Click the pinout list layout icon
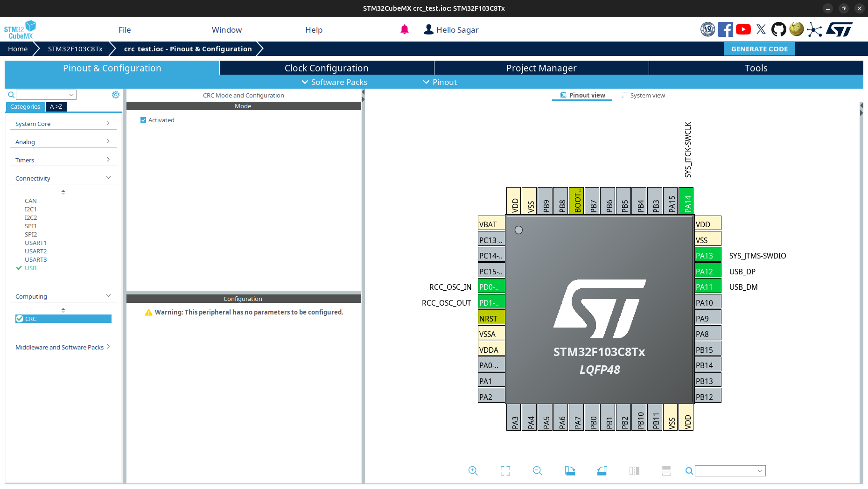This screenshot has width=868, height=489. 666,471
